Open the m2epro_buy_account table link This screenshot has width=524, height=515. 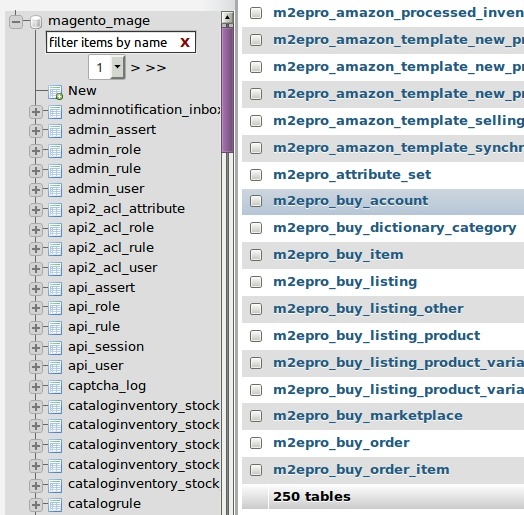point(351,201)
